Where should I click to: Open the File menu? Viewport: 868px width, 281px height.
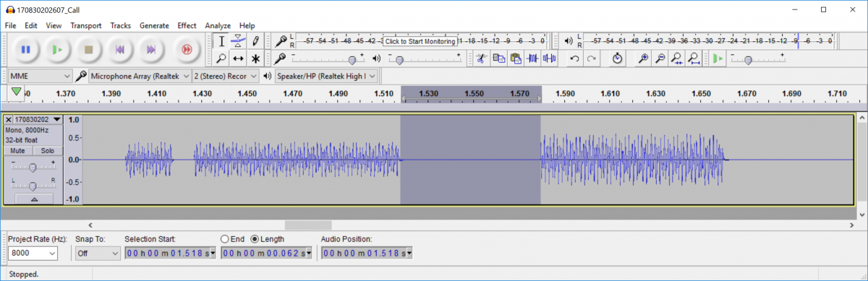(10, 25)
